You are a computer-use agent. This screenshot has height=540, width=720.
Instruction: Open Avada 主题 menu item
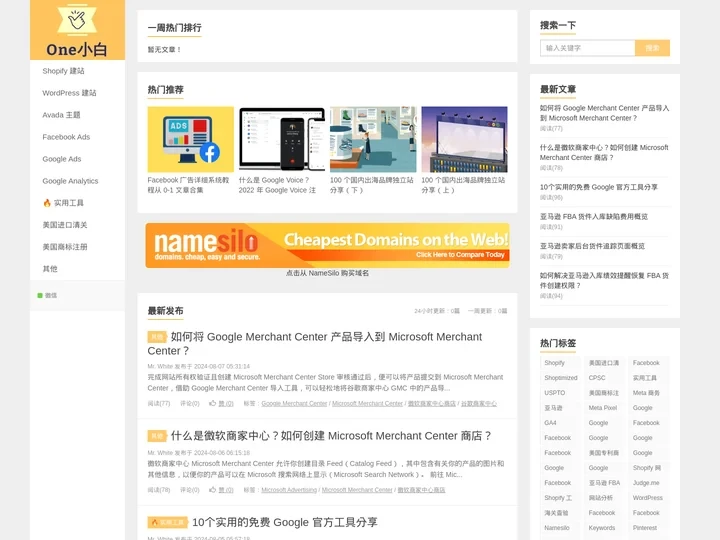coord(61,115)
